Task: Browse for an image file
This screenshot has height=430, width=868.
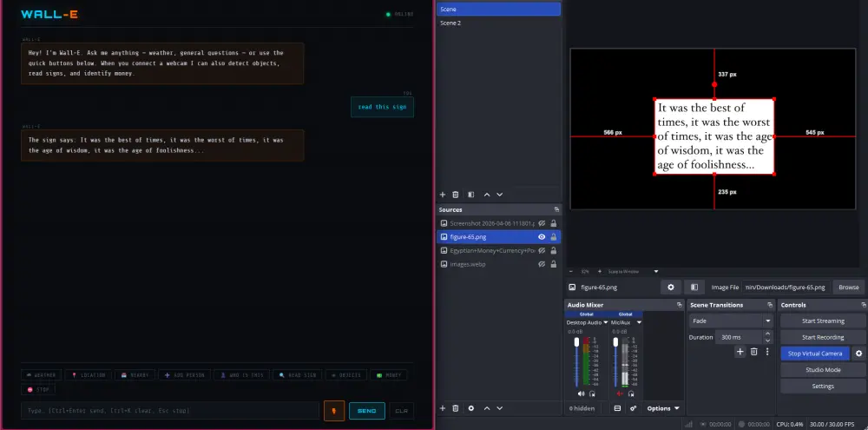Action: tap(848, 287)
